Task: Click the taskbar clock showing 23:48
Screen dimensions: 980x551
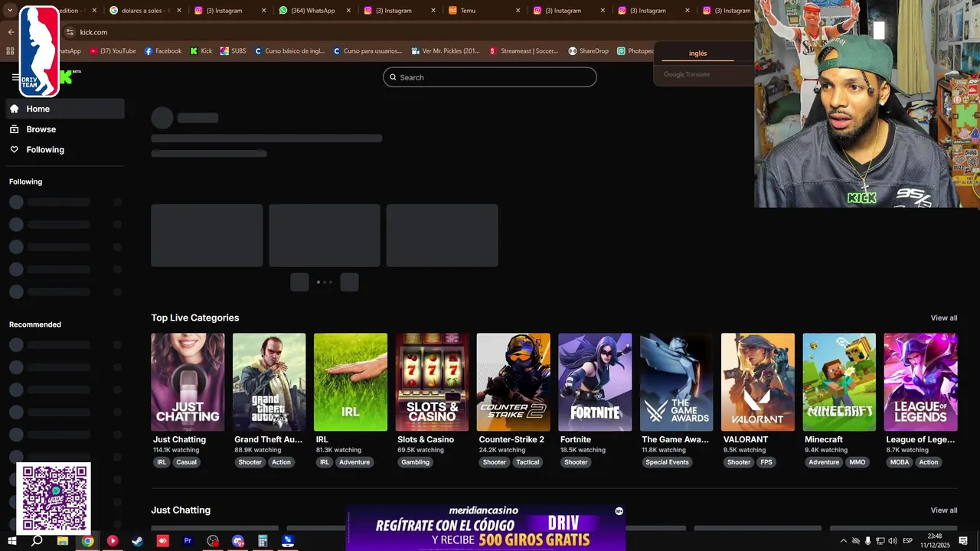Action: [x=934, y=541]
